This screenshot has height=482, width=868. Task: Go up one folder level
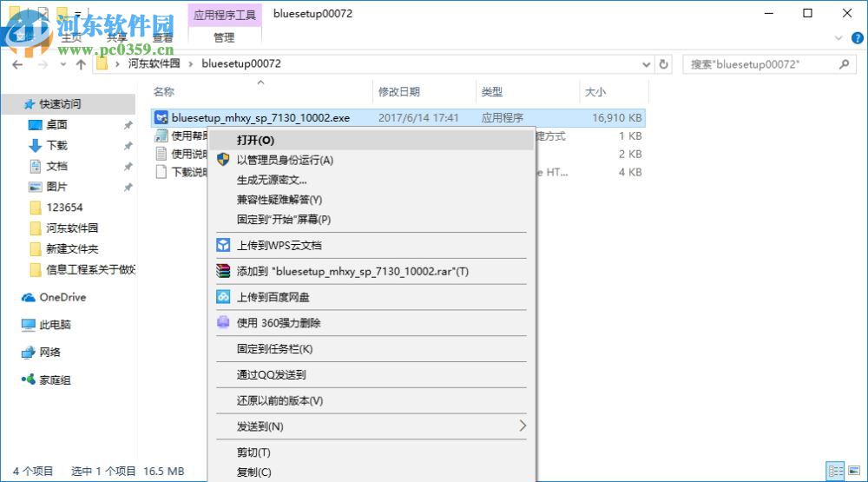point(81,64)
